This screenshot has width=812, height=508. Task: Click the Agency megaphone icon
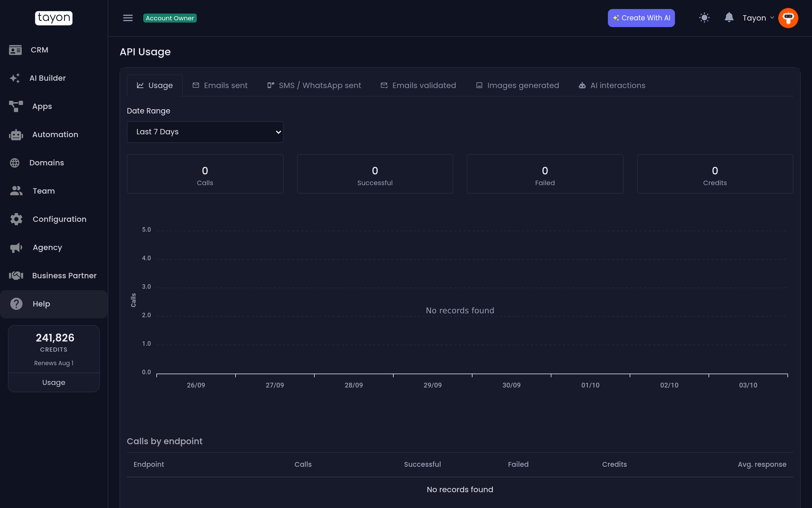[16, 248]
